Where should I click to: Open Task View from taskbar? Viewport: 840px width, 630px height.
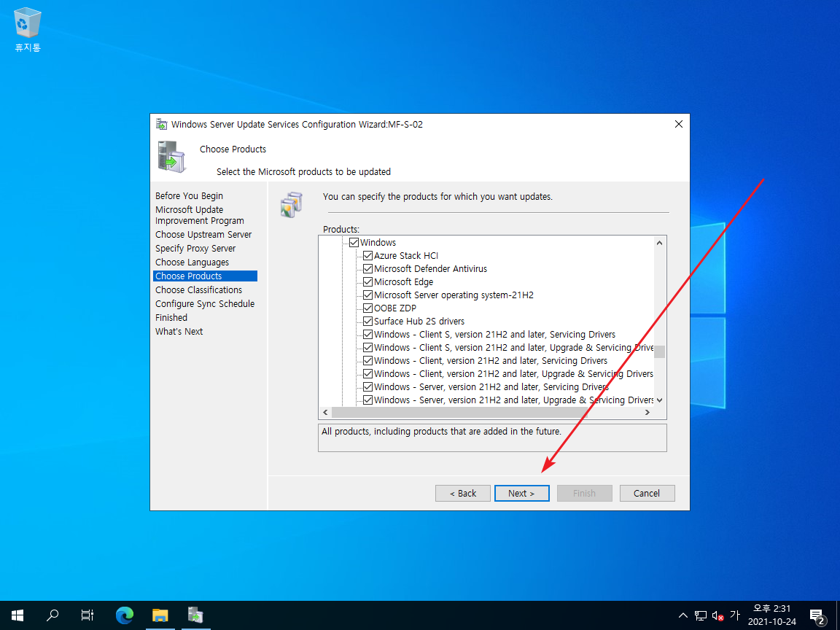pyautogui.click(x=87, y=615)
